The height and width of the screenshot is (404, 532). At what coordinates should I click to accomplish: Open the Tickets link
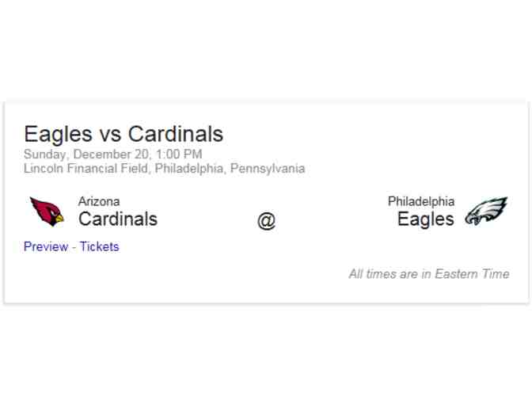[x=99, y=246]
